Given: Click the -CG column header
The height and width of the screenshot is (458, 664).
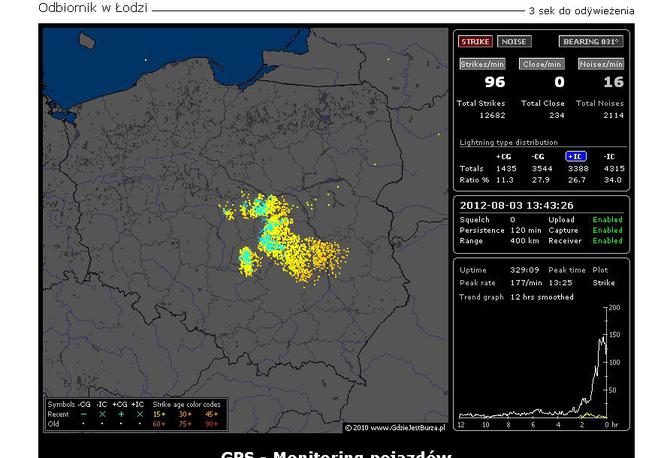Looking at the screenshot, I should (x=538, y=157).
